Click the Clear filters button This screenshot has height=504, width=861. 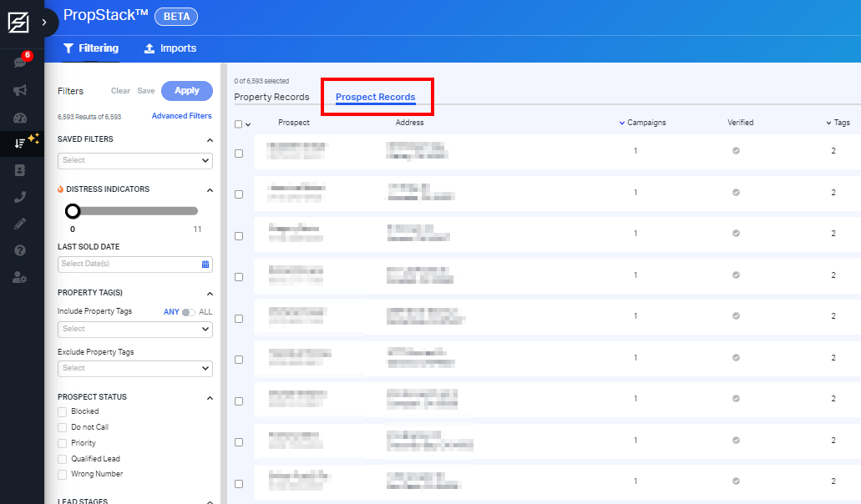point(120,91)
